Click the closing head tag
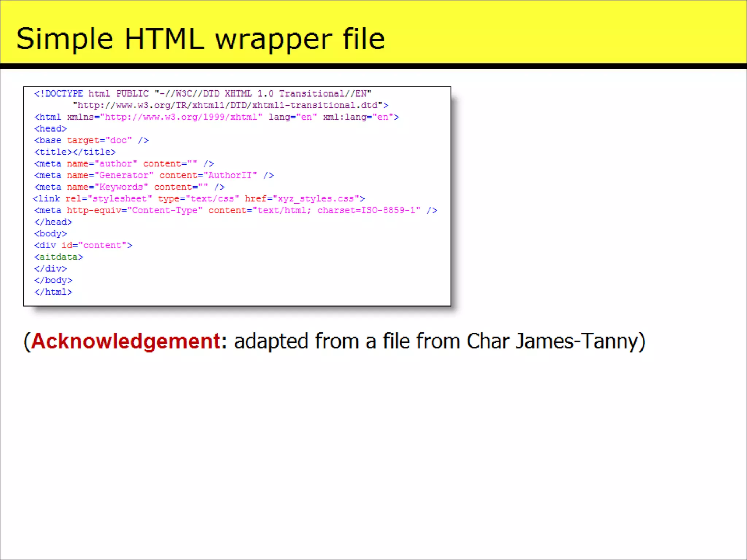 [53, 222]
